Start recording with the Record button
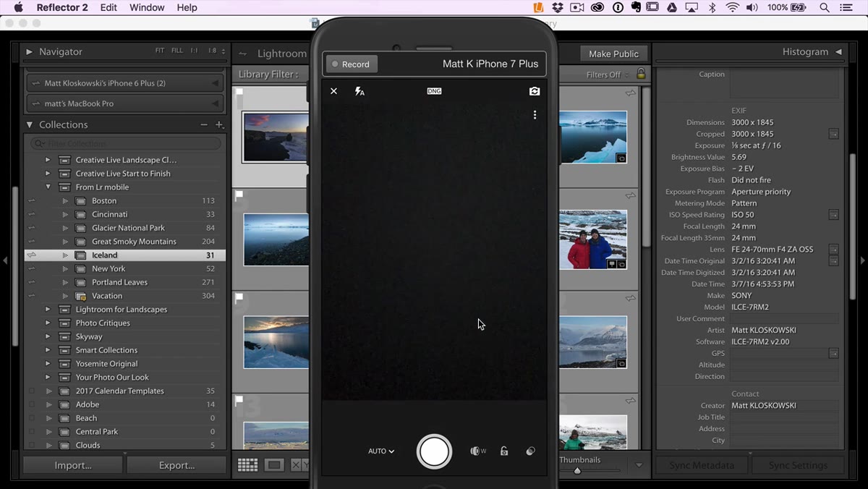The height and width of the screenshot is (489, 868). tap(351, 64)
